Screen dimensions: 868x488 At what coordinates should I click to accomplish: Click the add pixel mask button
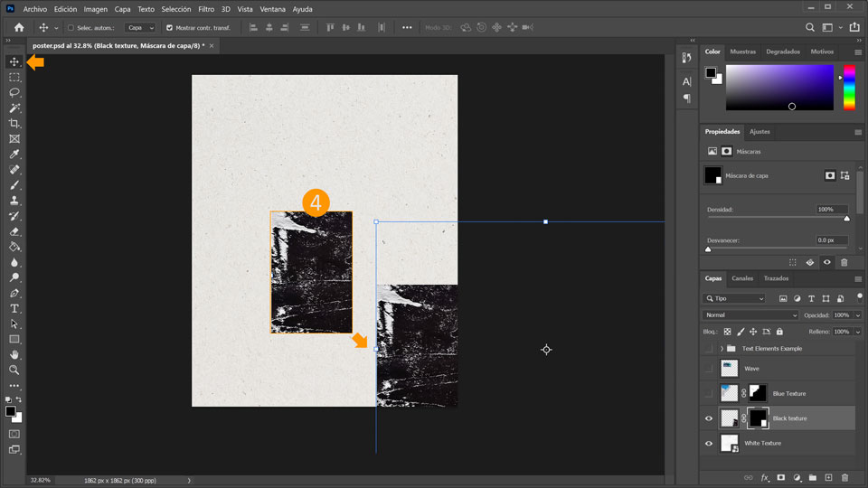click(x=830, y=175)
